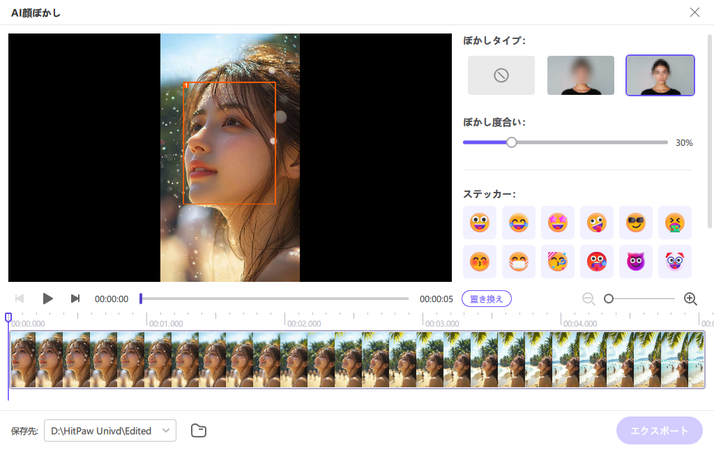The width and height of the screenshot is (714, 450).
Task: Skip to the next frame
Action: tap(75, 298)
